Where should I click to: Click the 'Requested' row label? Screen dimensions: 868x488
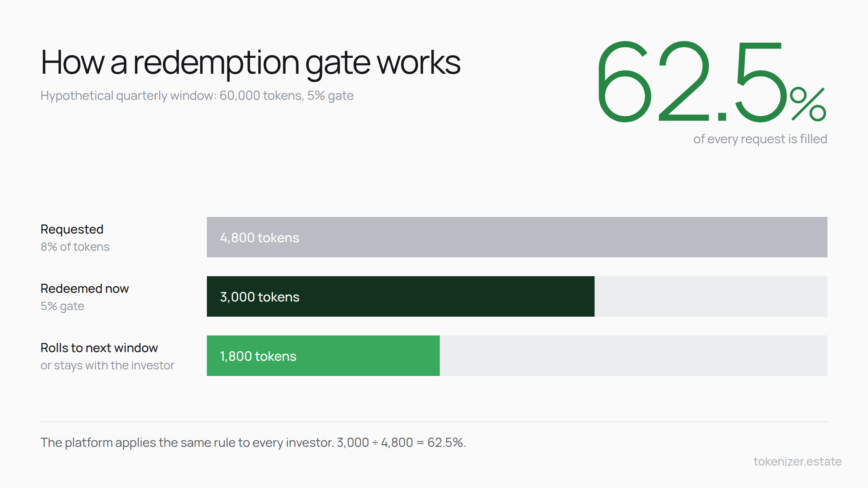72,230
